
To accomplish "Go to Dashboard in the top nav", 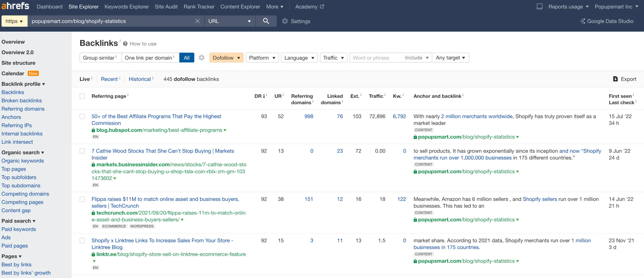I will tap(50, 6).
